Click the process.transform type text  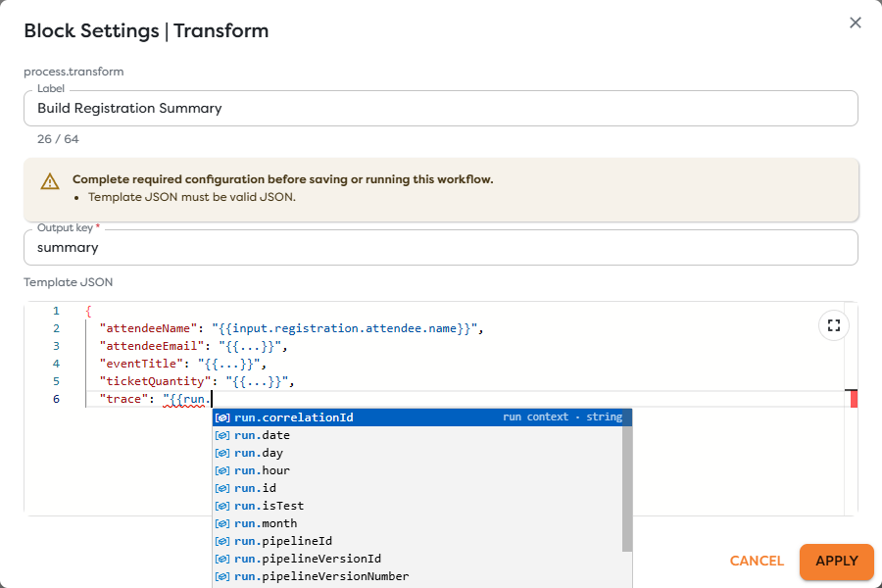(x=73, y=72)
